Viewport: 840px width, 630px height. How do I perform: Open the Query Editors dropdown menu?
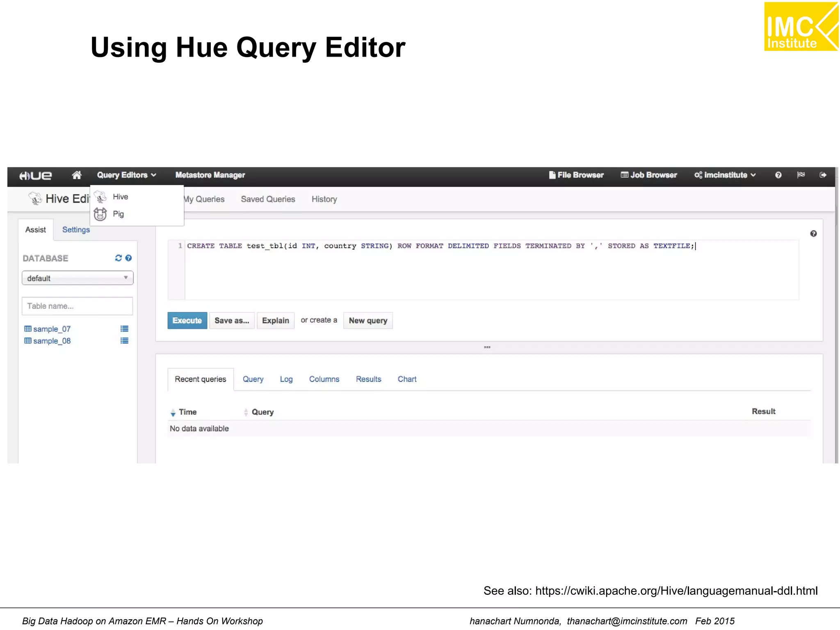click(126, 175)
